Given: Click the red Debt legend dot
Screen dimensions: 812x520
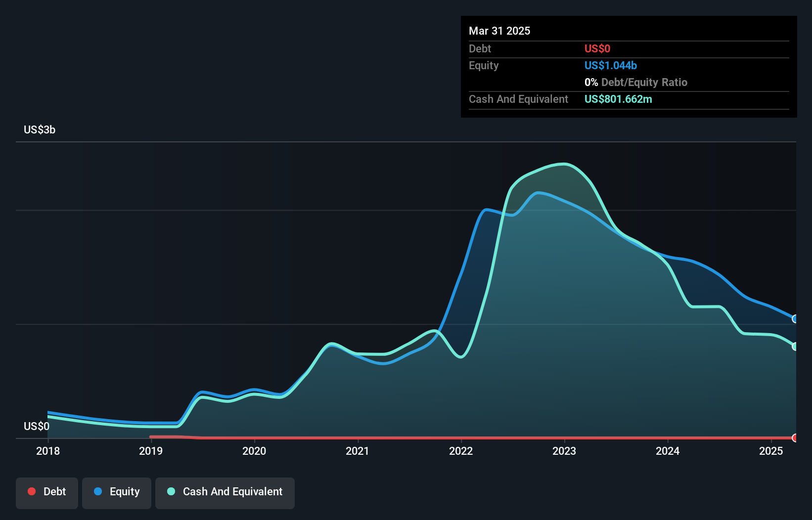Looking at the screenshot, I should point(32,491).
